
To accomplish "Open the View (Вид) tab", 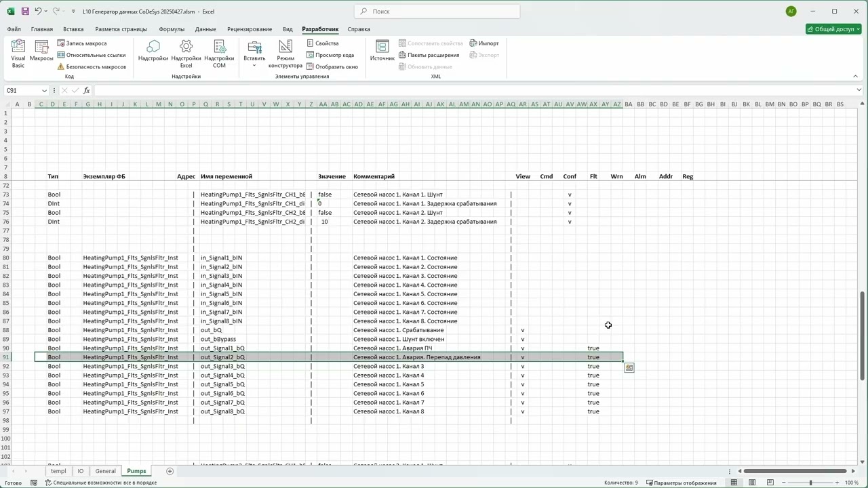I will pos(288,29).
